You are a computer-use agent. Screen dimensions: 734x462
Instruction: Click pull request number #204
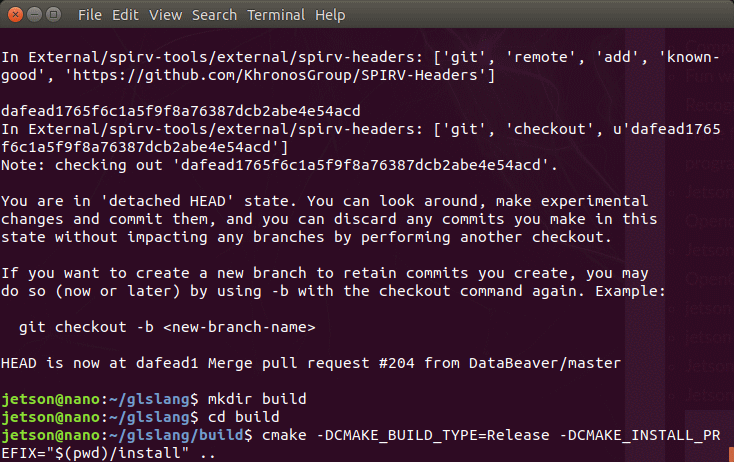click(x=396, y=363)
